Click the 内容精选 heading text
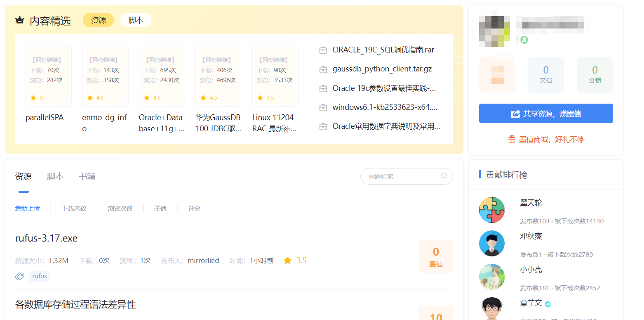Screen dimensions: 644x320 [x=50, y=21]
